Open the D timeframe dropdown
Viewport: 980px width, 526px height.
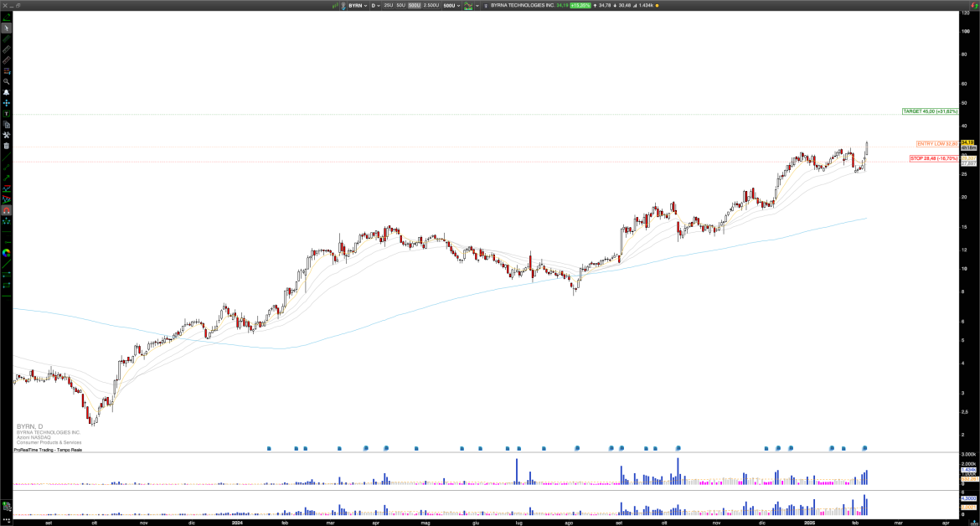coord(375,6)
